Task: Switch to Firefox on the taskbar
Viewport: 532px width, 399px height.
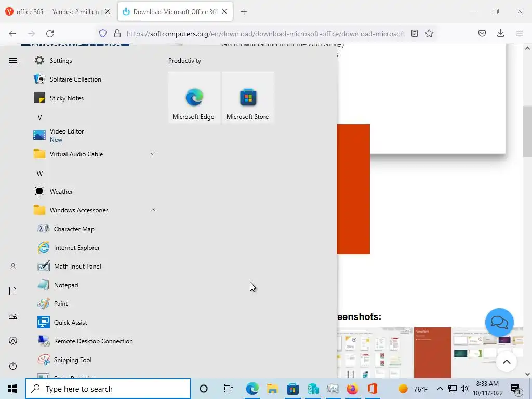Action: (x=353, y=389)
